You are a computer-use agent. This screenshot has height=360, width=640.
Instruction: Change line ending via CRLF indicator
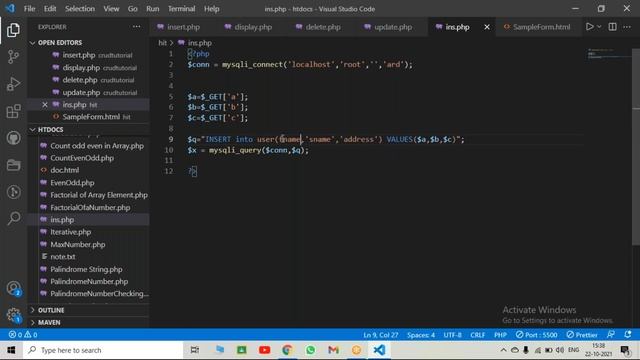[x=478, y=335]
